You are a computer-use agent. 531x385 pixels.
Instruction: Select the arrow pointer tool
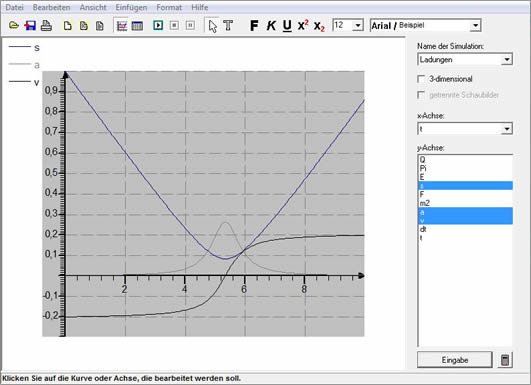click(x=213, y=26)
